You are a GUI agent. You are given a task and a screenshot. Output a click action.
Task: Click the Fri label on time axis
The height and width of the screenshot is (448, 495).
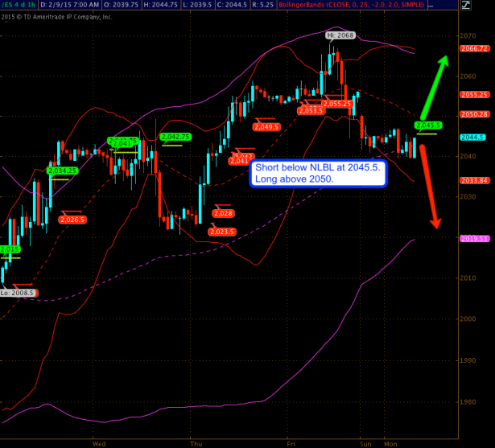291,444
